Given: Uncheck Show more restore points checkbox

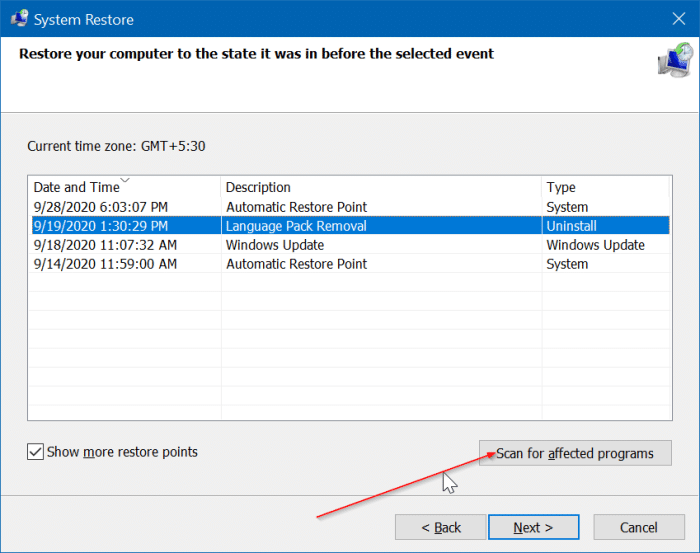Looking at the screenshot, I should pos(35,452).
